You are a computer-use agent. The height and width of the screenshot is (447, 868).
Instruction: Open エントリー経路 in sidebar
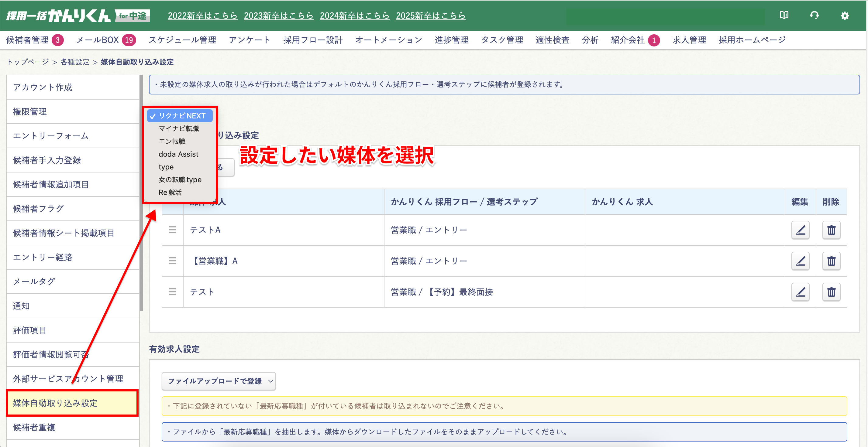click(x=73, y=257)
